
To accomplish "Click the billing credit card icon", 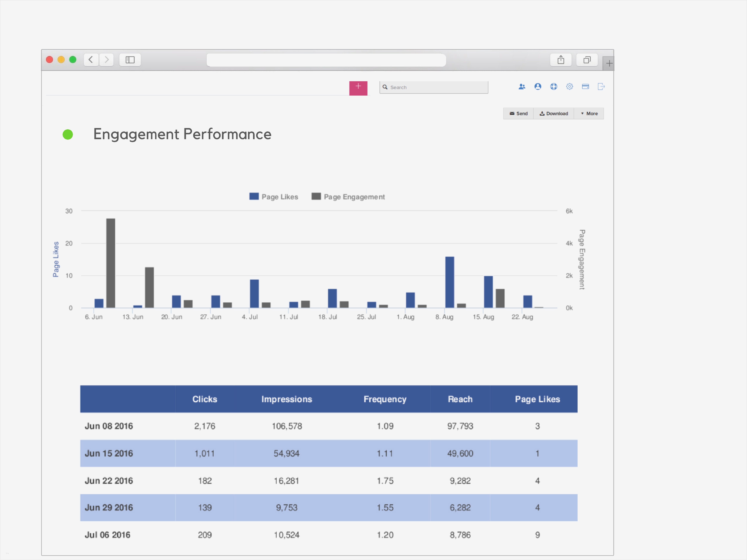I will (585, 87).
